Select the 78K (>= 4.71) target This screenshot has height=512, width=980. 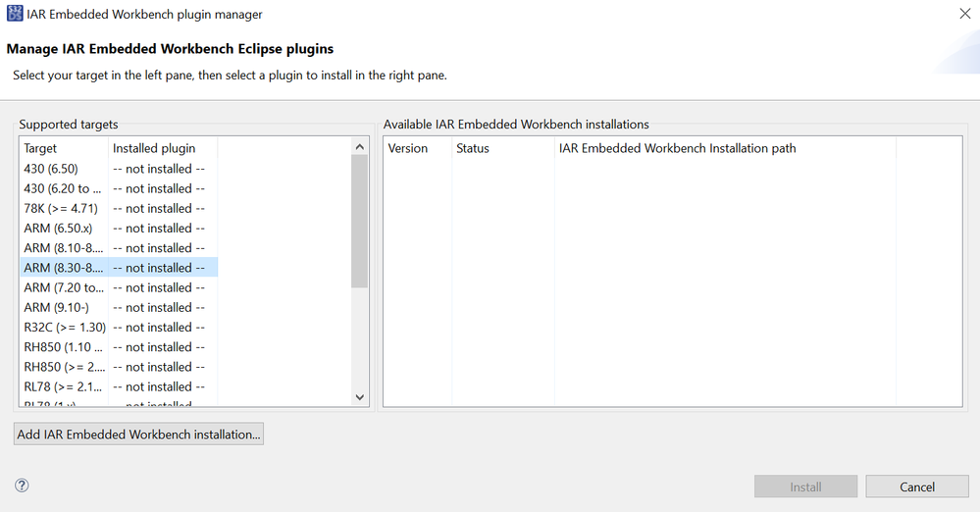pyautogui.click(x=119, y=208)
